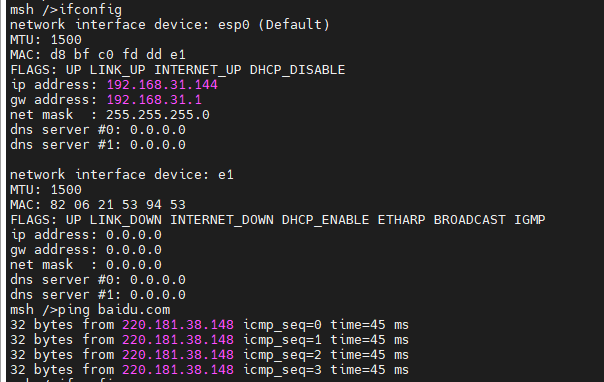
Task: Click 220.181.38.148 on the icmp_seq=3 line
Action: 178,370
